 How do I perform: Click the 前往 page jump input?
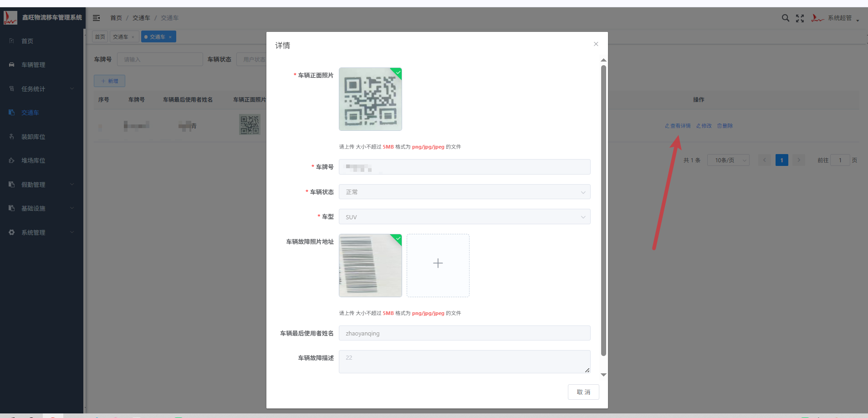840,160
